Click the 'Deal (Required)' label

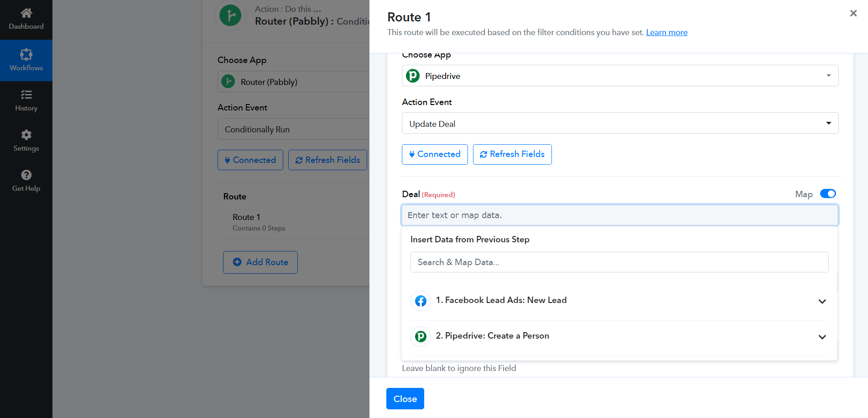[x=428, y=194]
